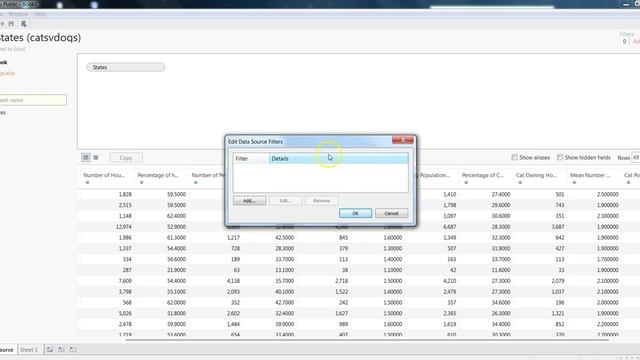The width and height of the screenshot is (640, 360).
Task: Open the Window menu
Action: [x=18, y=14]
